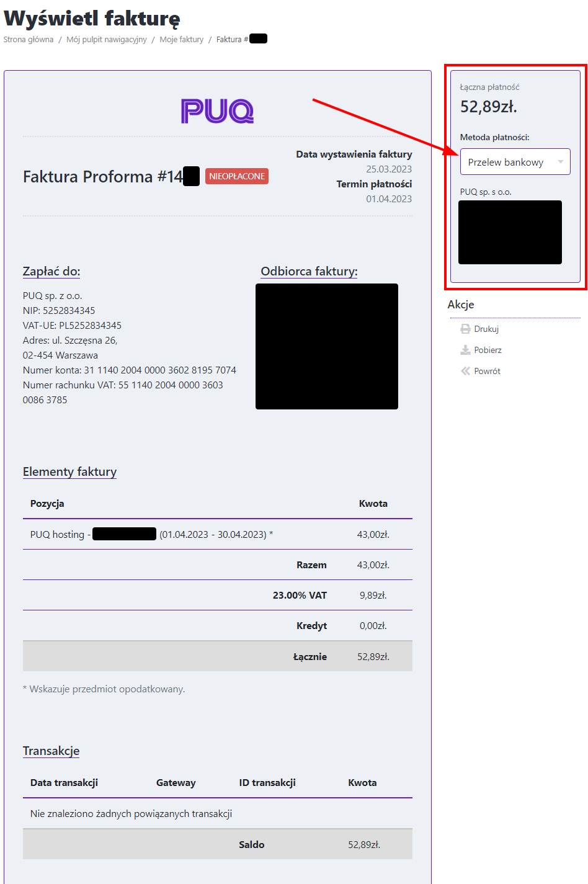Click the red NIEOPŁACONE status badge
Image resolution: width=588 pixels, height=884 pixels.
(237, 177)
